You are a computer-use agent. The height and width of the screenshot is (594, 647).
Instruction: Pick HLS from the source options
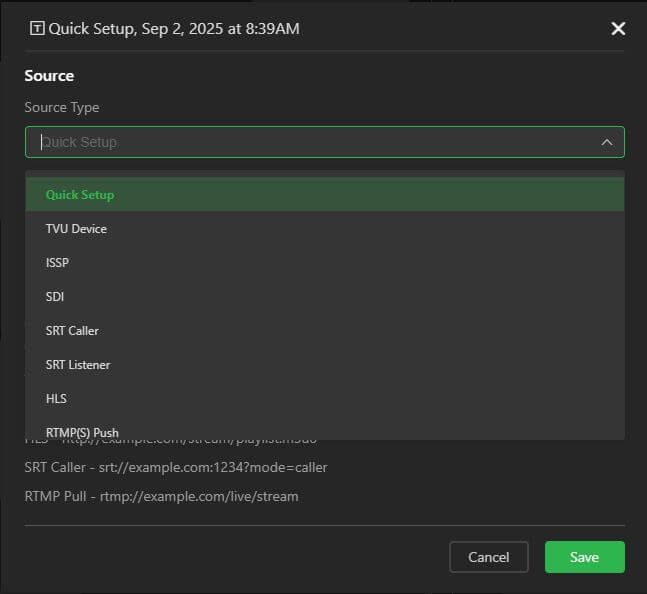point(56,399)
